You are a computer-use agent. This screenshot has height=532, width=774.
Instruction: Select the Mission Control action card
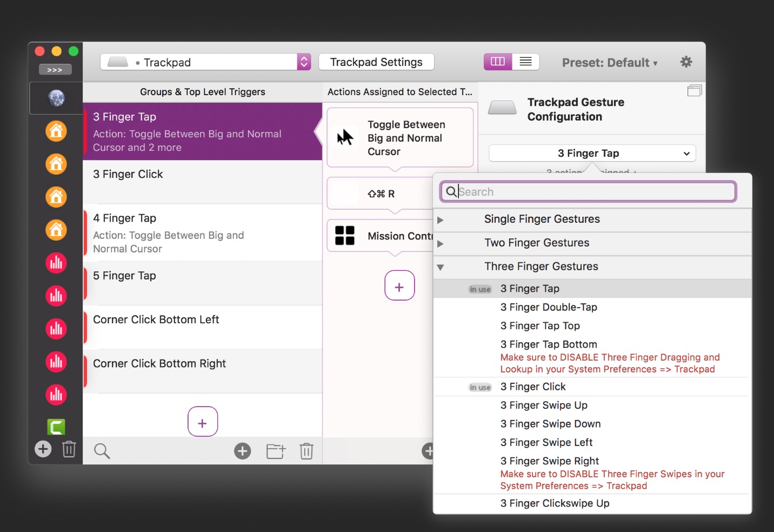(381, 236)
